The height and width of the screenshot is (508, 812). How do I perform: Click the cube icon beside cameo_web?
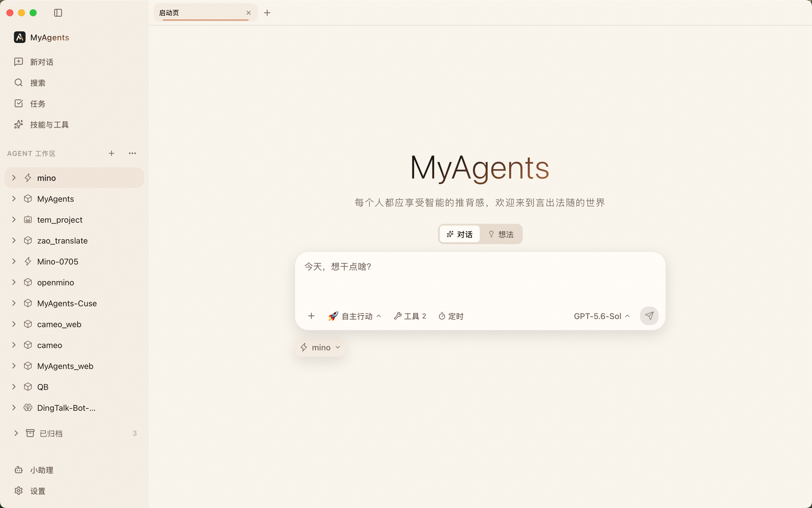pos(28,324)
